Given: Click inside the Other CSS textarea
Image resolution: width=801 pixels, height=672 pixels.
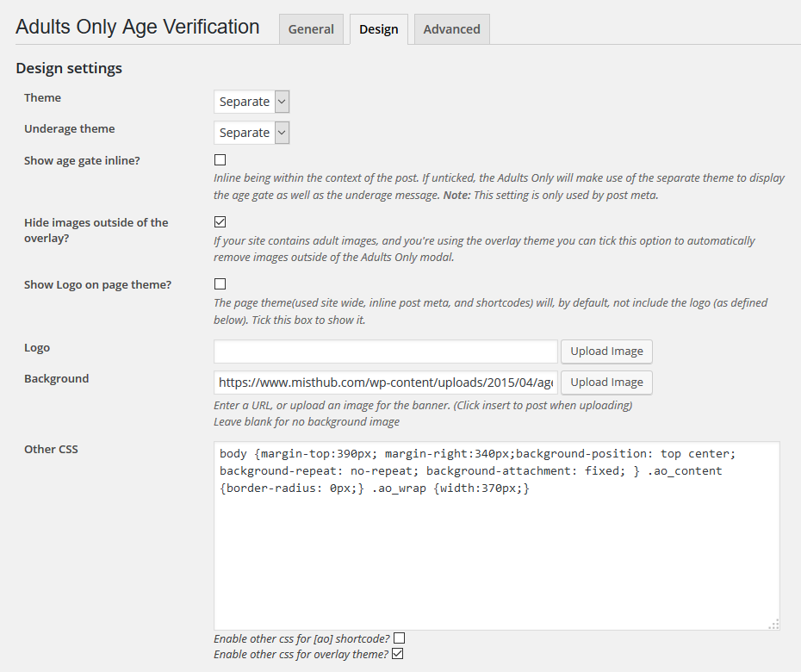Looking at the screenshot, I should (x=497, y=536).
